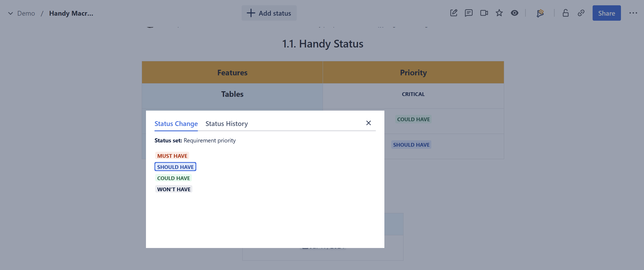Watch the page using the eye icon
The height and width of the screenshot is (270, 644).
click(x=514, y=13)
